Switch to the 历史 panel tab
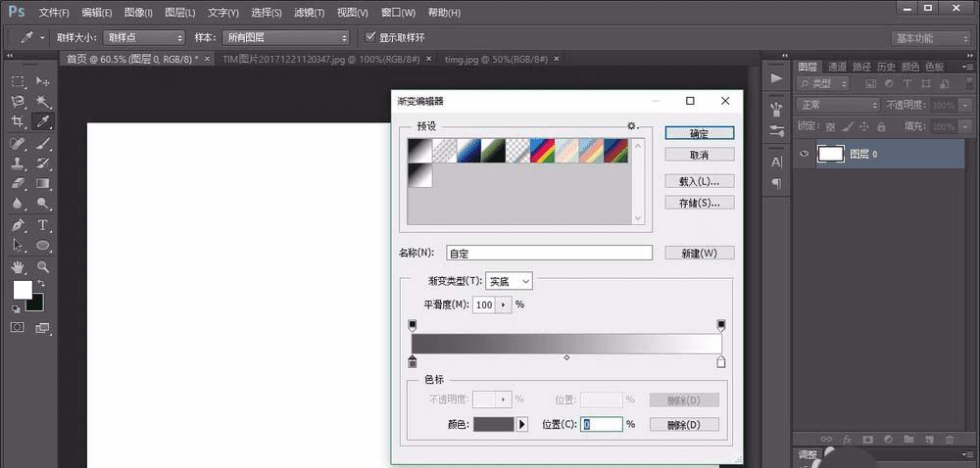 [886, 67]
